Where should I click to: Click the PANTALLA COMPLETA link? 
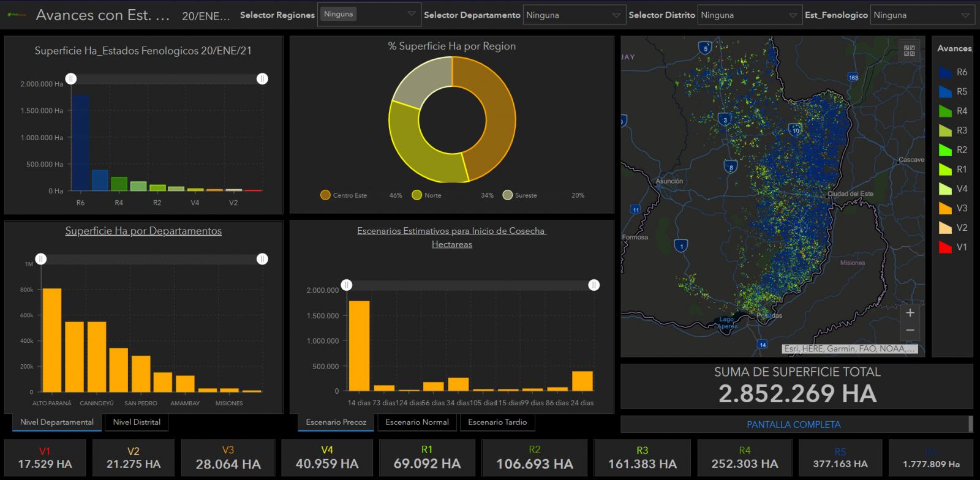coord(793,424)
